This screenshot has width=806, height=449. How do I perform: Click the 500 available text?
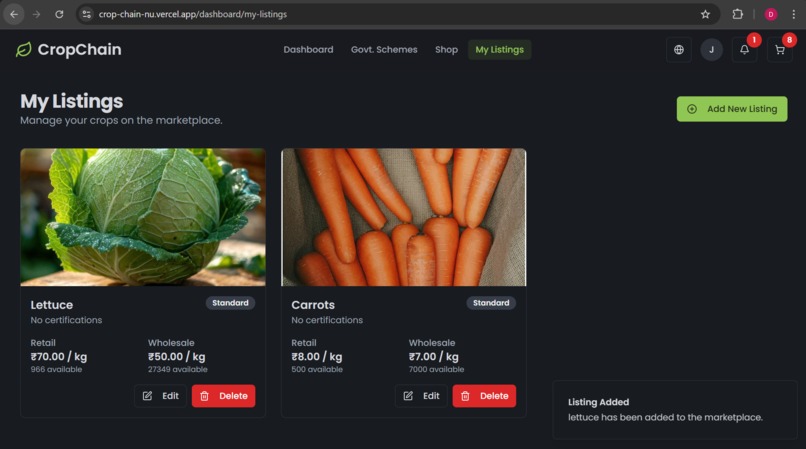point(317,370)
